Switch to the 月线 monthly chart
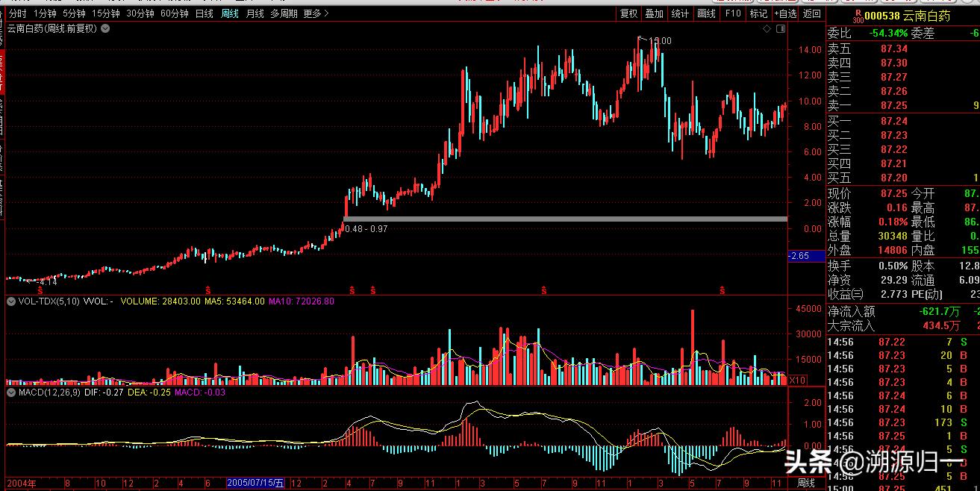Image resolution: width=980 pixels, height=491 pixels. click(x=255, y=13)
